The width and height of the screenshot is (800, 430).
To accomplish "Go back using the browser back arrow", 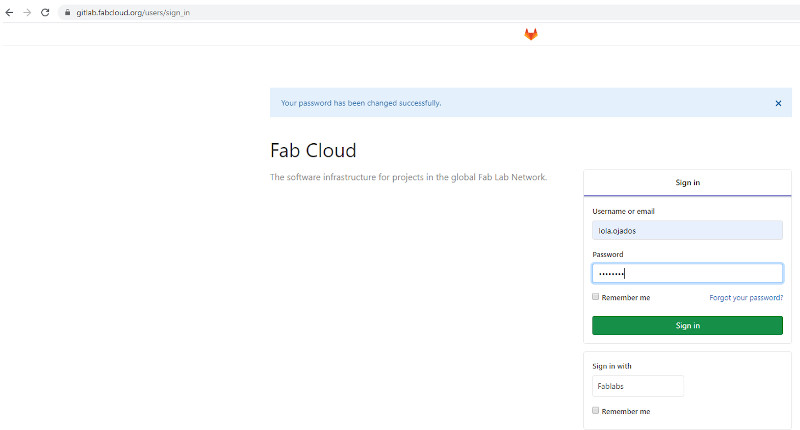I will [9, 12].
